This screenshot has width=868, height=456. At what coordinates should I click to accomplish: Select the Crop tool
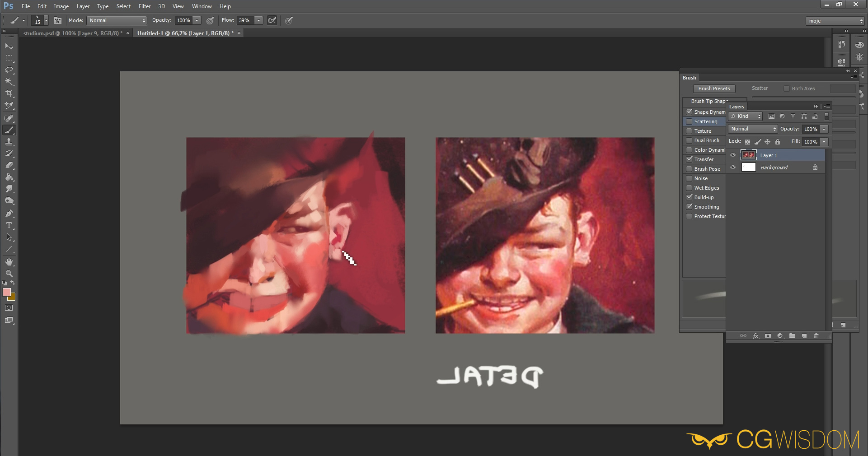[x=9, y=93]
